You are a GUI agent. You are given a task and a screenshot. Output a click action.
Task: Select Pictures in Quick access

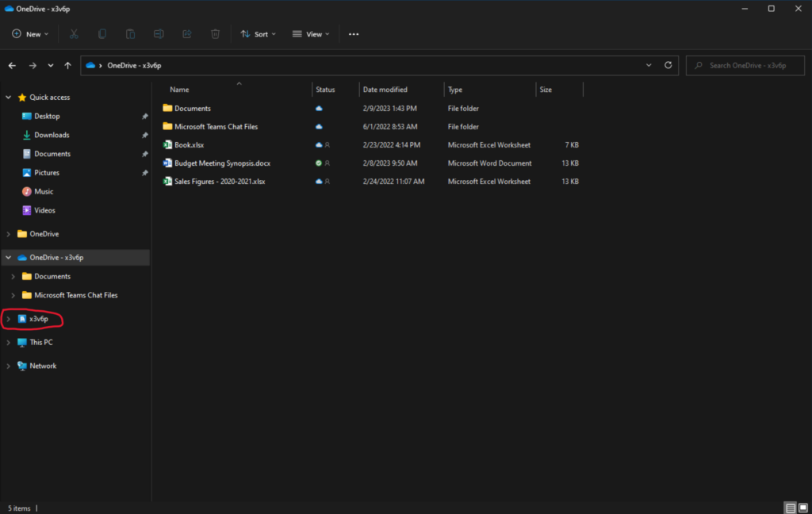pos(47,173)
